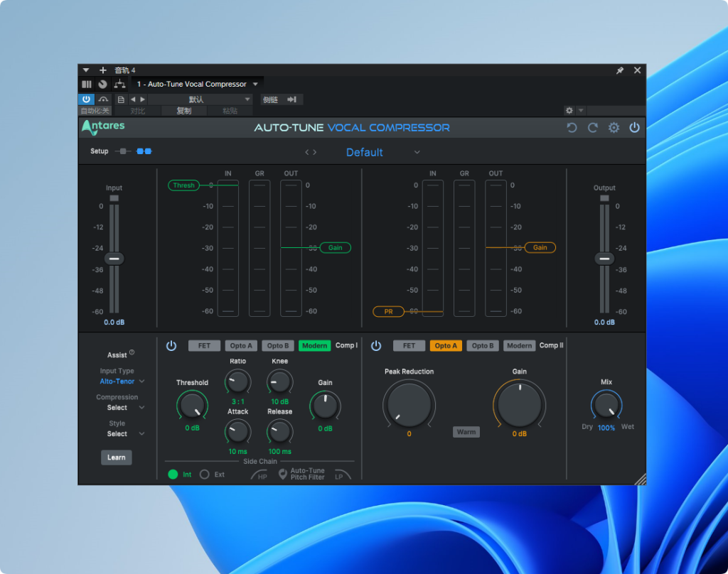The image size is (728, 574).
Task: Open the 默认 preset dropdown
Action: pyautogui.click(x=200, y=99)
